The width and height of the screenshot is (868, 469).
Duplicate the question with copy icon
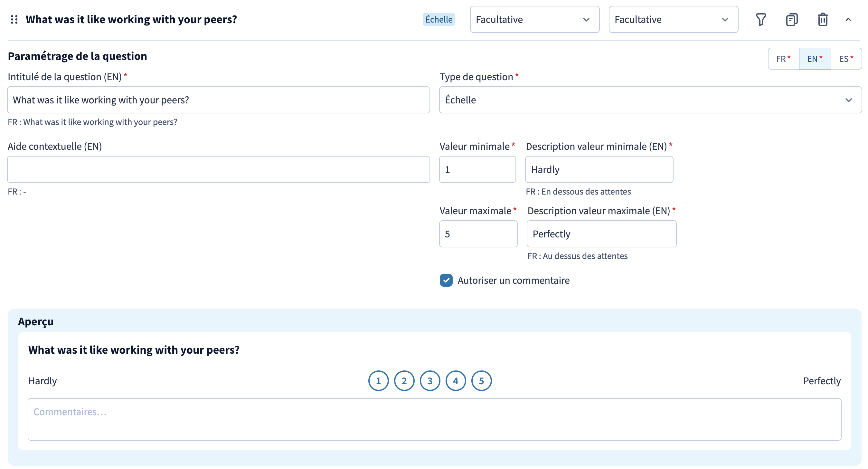792,20
